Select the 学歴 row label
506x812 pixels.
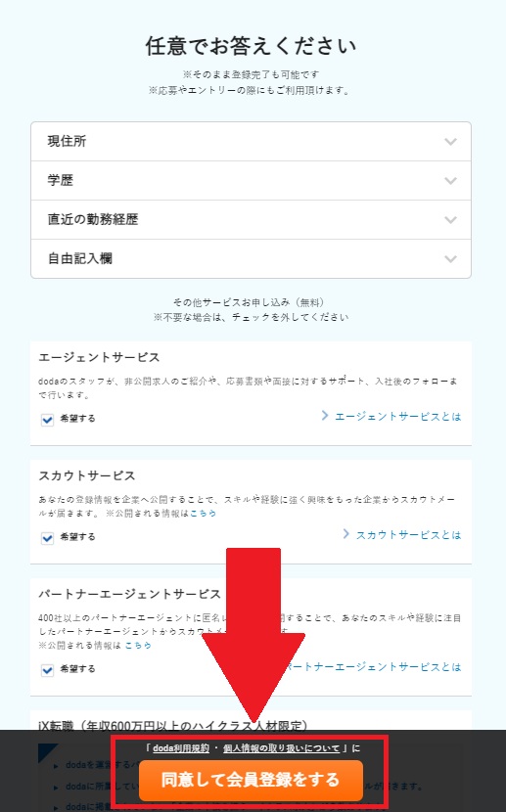pyautogui.click(x=61, y=181)
